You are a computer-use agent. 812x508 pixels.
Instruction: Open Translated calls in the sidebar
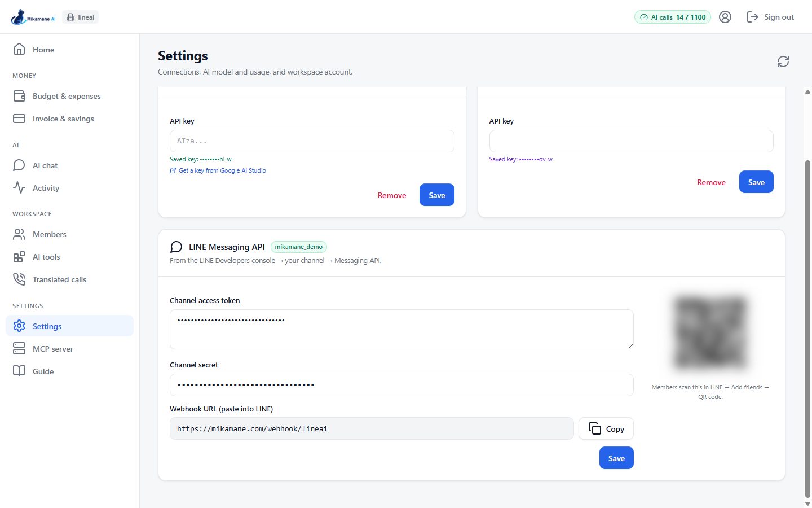tap(59, 279)
